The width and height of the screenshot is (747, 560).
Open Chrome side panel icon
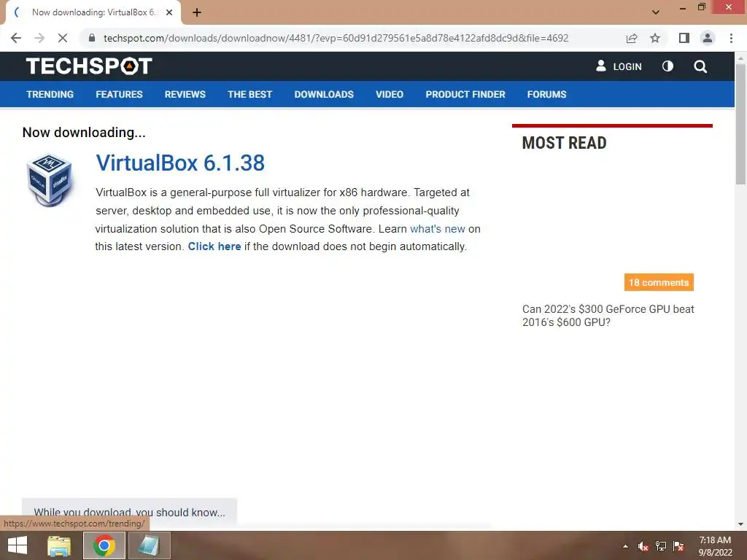tap(684, 38)
